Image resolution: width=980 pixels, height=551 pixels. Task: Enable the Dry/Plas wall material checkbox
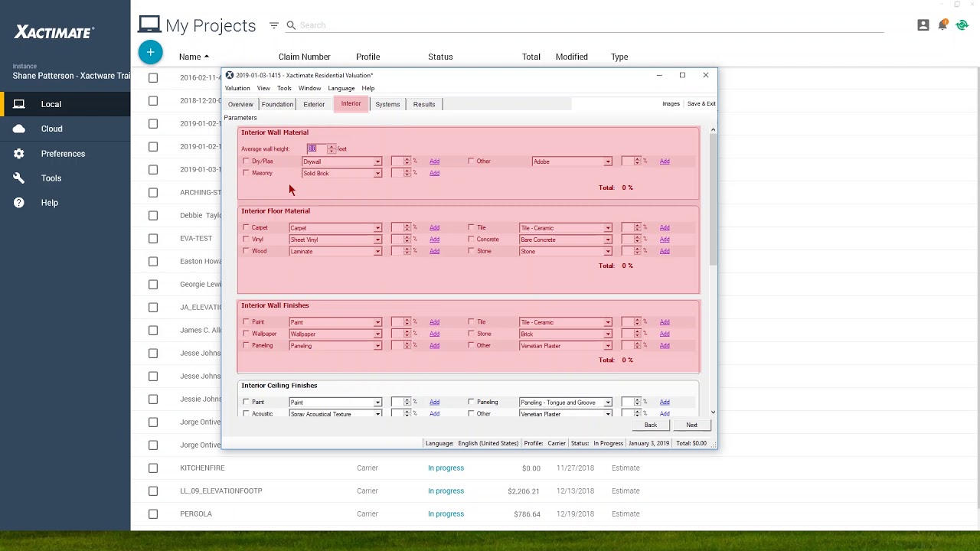pos(246,161)
